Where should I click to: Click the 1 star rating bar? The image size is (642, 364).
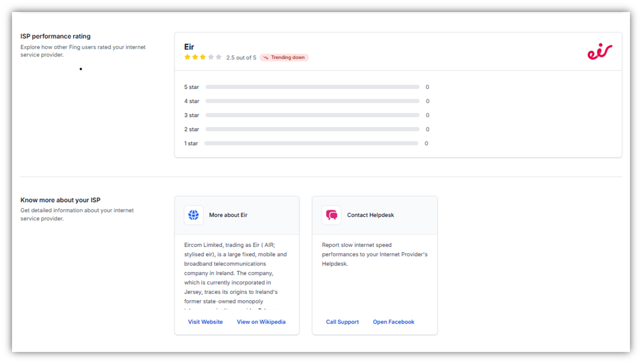311,143
